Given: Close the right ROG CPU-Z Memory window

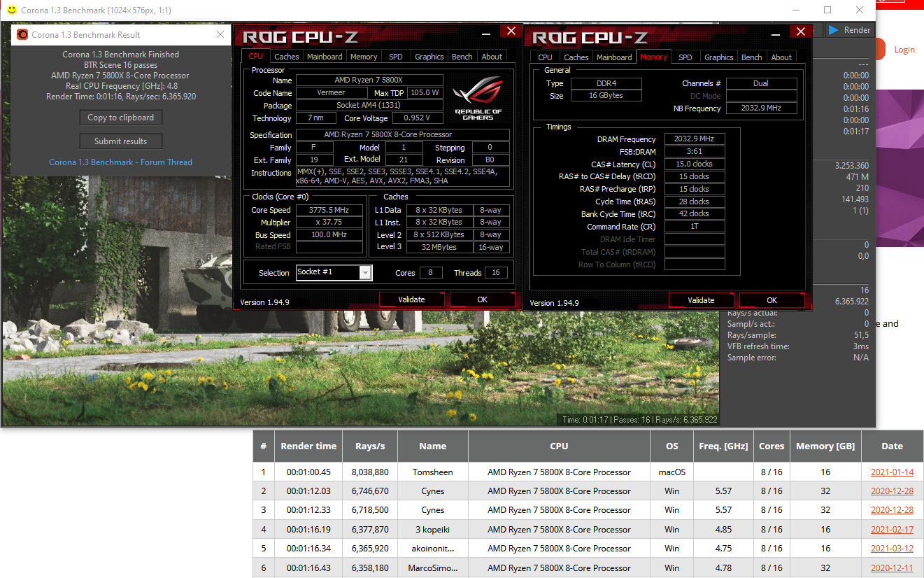Looking at the screenshot, I should 801,32.
